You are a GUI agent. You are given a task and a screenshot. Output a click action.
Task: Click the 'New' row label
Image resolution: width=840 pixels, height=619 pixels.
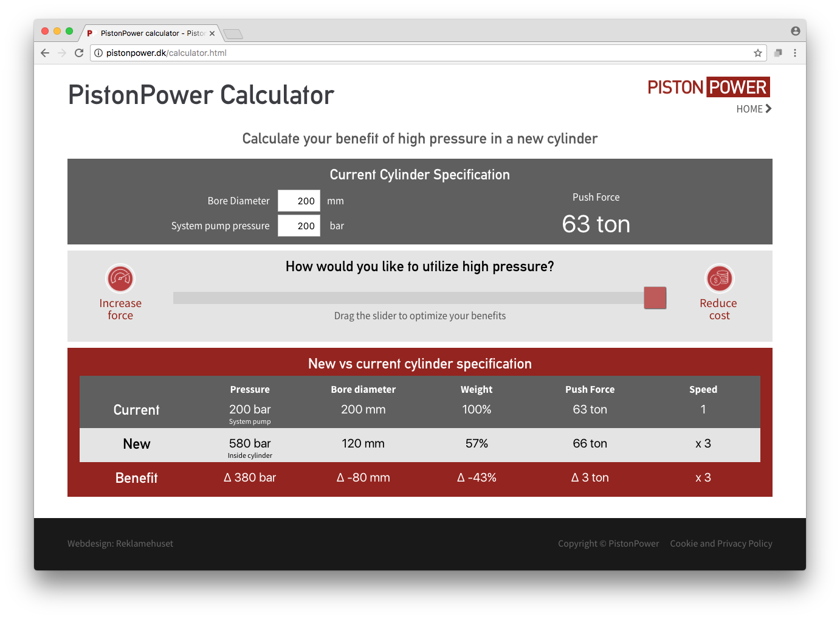point(136,444)
